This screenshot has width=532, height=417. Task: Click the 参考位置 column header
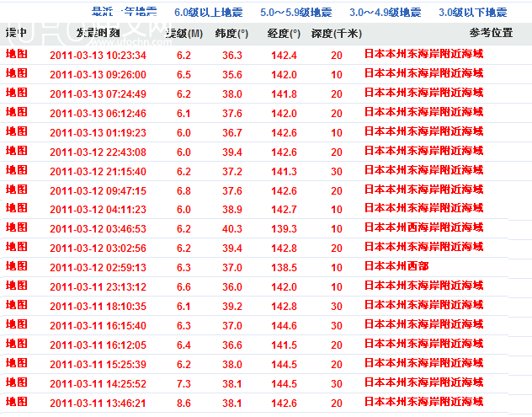coord(491,33)
